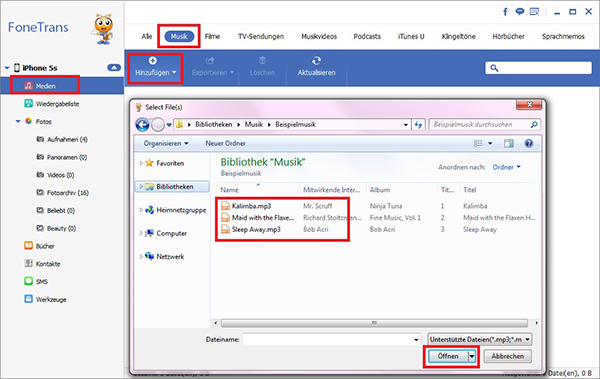Open Aufnahmen (4) album
Image resolution: width=600 pixels, height=379 pixels.
click(x=67, y=139)
